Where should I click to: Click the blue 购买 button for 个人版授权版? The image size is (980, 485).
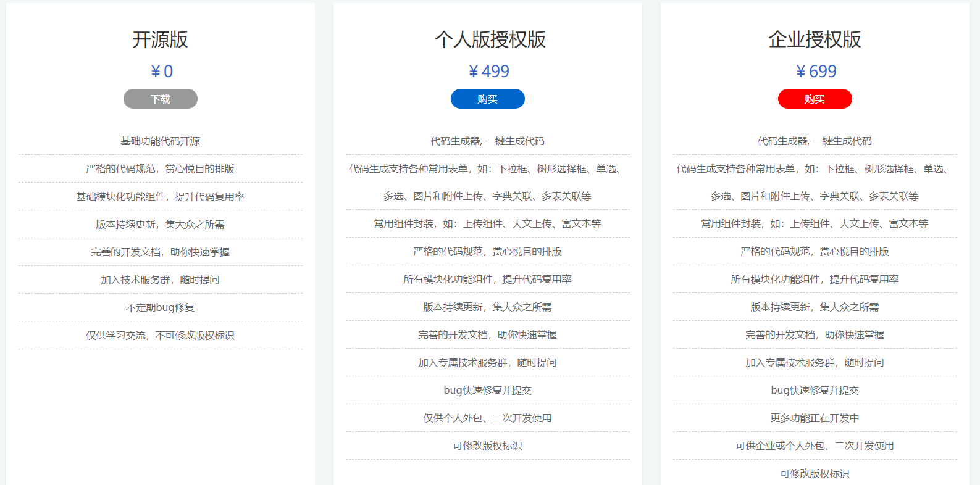point(487,99)
